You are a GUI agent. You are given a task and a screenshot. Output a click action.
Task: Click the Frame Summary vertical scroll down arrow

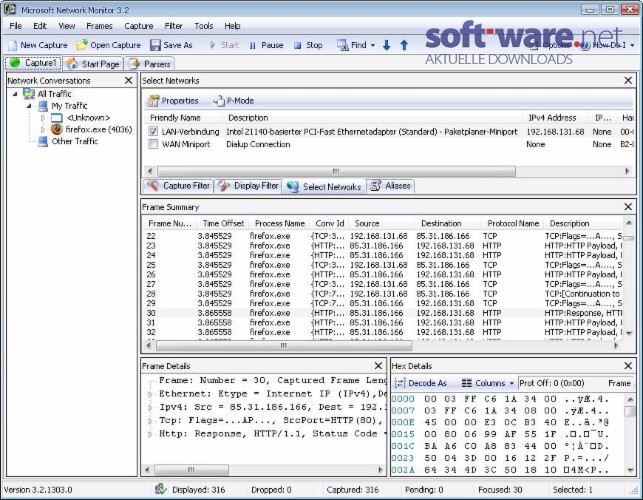tap(629, 333)
